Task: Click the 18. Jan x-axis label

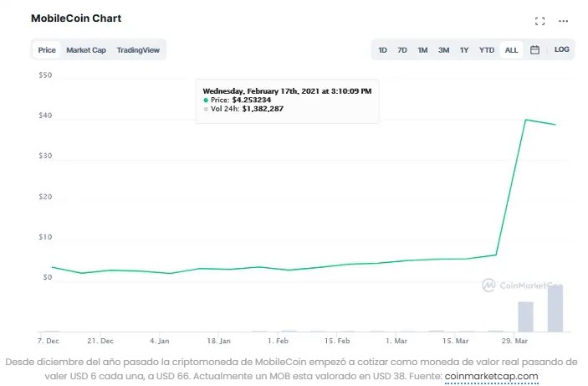Action: (x=218, y=341)
